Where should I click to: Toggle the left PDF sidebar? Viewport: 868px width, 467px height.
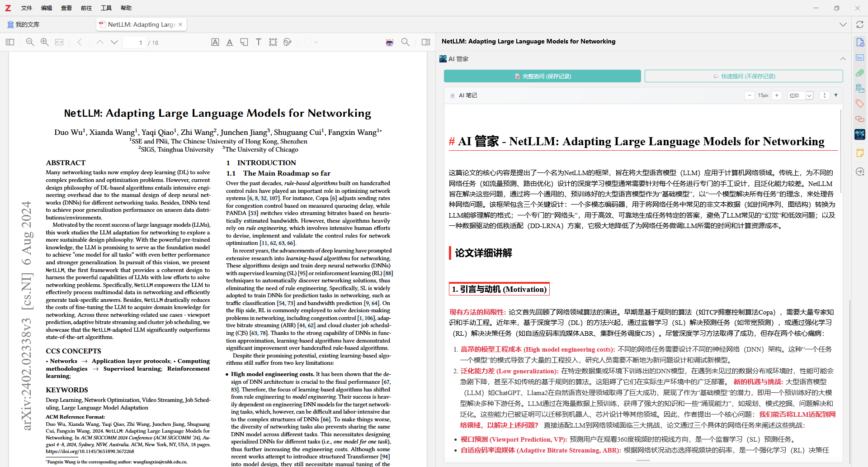click(10, 42)
